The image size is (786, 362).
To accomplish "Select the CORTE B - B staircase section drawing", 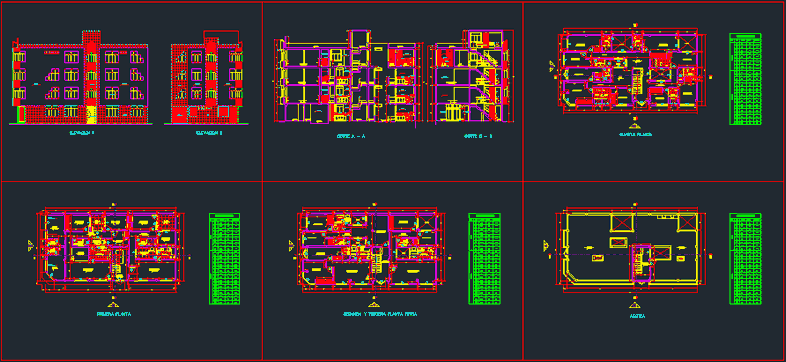I will (x=470, y=77).
